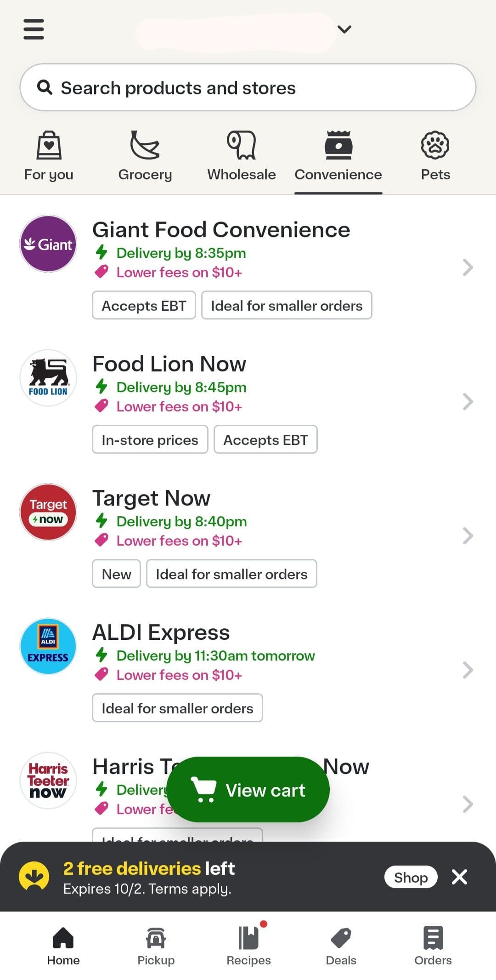
Task: Open the hamburger menu
Action: tap(34, 29)
